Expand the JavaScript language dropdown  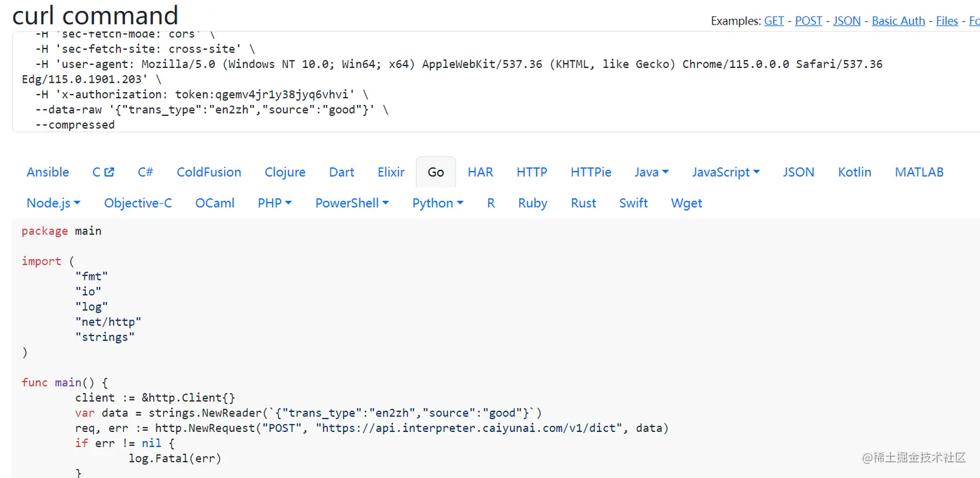click(x=725, y=172)
